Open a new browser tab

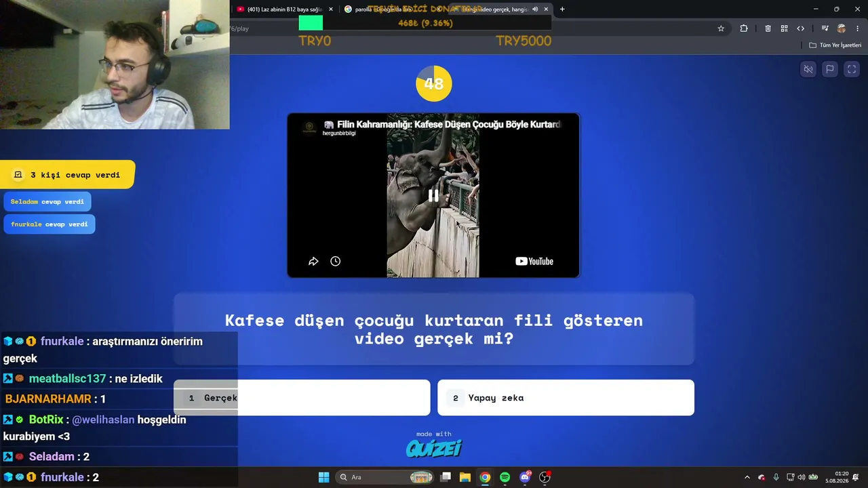pyautogui.click(x=562, y=9)
